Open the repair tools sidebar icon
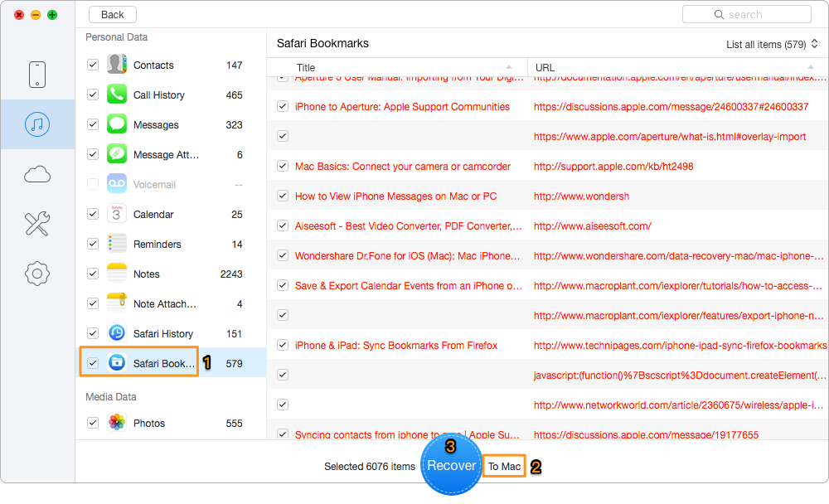The width and height of the screenshot is (829, 504). point(37,224)
